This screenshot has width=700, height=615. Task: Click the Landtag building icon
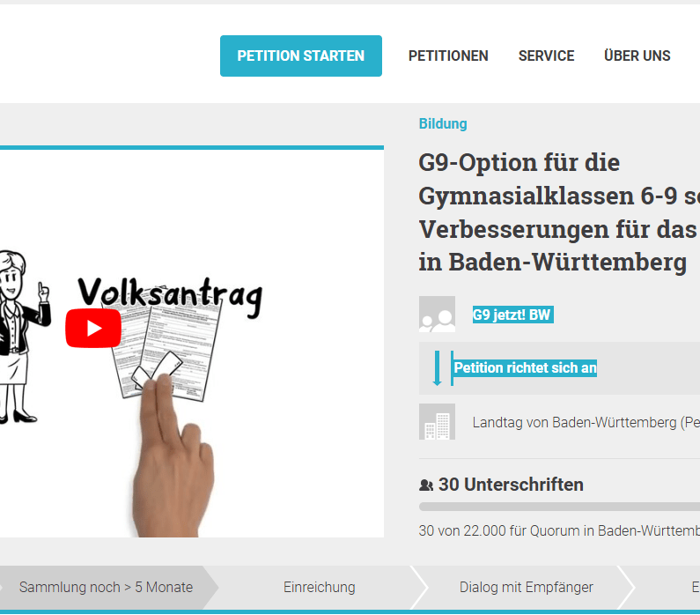437,422
